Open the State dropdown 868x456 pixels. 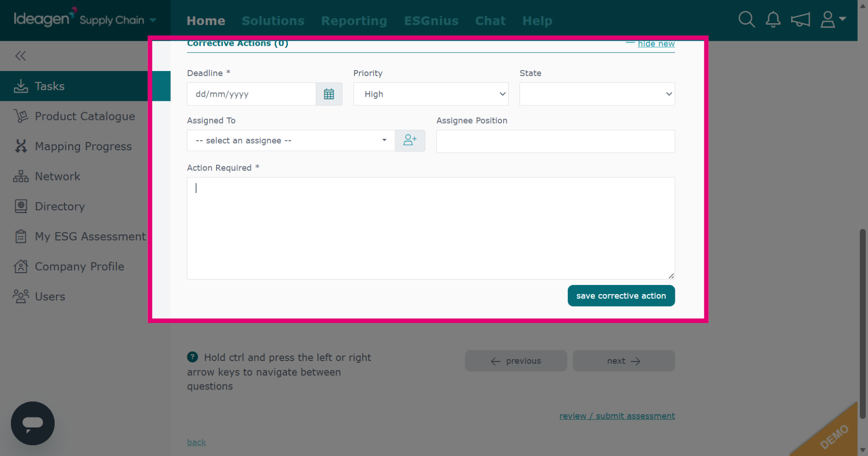coord(597,94)
